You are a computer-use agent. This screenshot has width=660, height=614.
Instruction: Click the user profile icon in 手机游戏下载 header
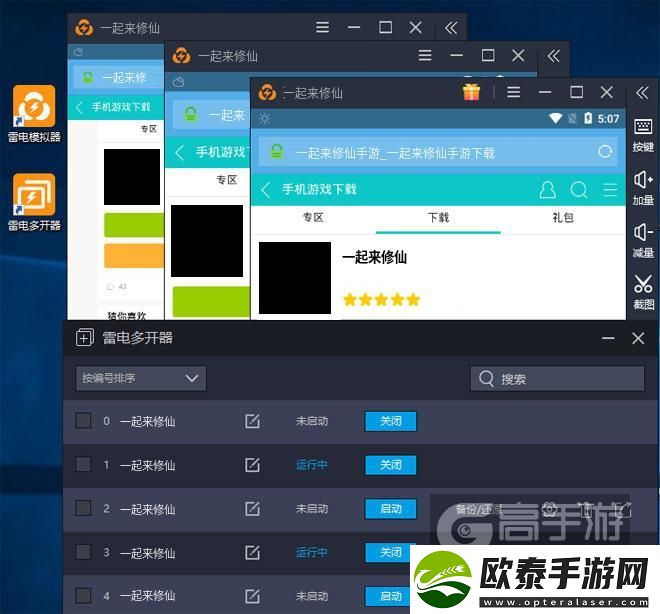click(547, 190)
